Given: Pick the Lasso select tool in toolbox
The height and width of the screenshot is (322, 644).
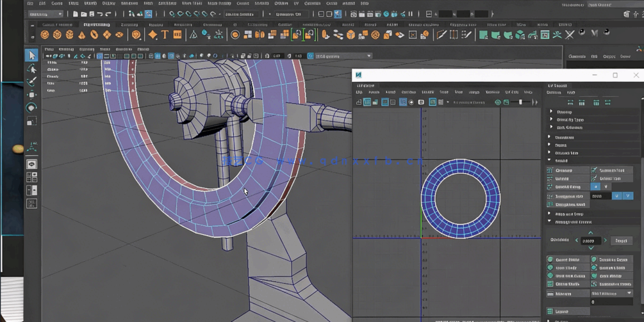Looking at the screenshot, I should tap(31, 68).
